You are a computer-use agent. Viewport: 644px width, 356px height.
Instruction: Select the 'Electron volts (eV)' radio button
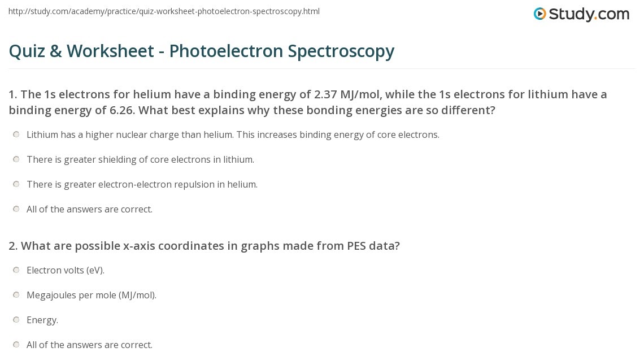coord(16,270)
